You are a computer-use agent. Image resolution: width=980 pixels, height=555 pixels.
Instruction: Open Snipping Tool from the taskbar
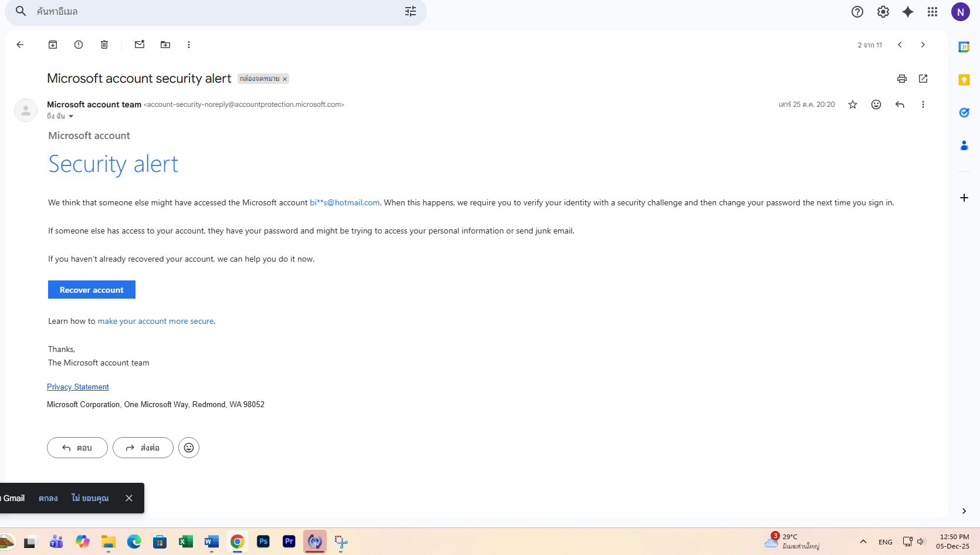[341, 542]
